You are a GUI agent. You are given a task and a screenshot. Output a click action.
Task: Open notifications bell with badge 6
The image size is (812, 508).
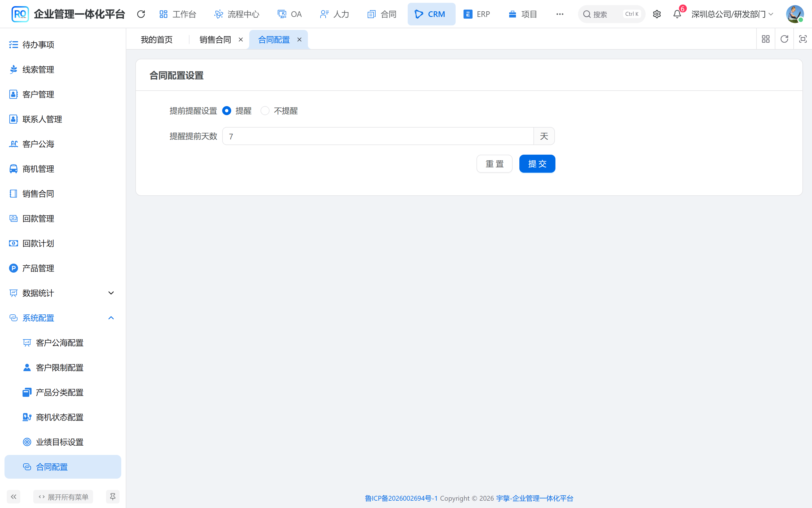click(x=677, y=14)
